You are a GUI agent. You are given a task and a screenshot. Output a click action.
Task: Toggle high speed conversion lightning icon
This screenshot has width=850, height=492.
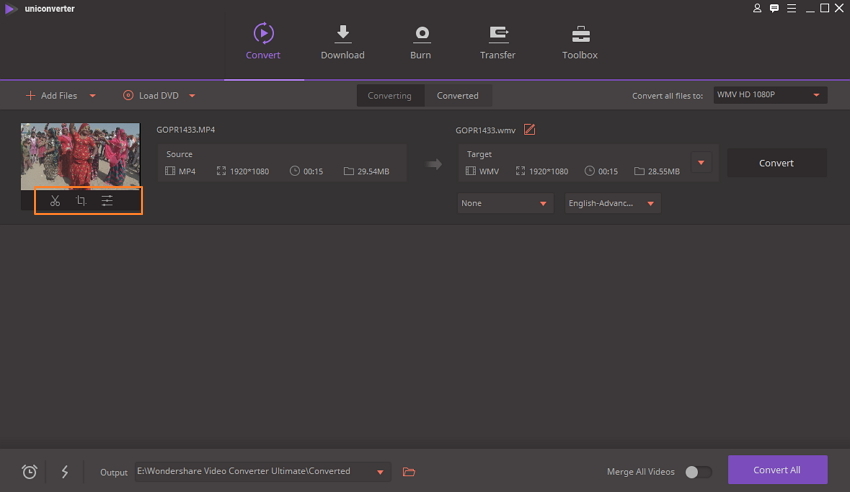(65, 471)
